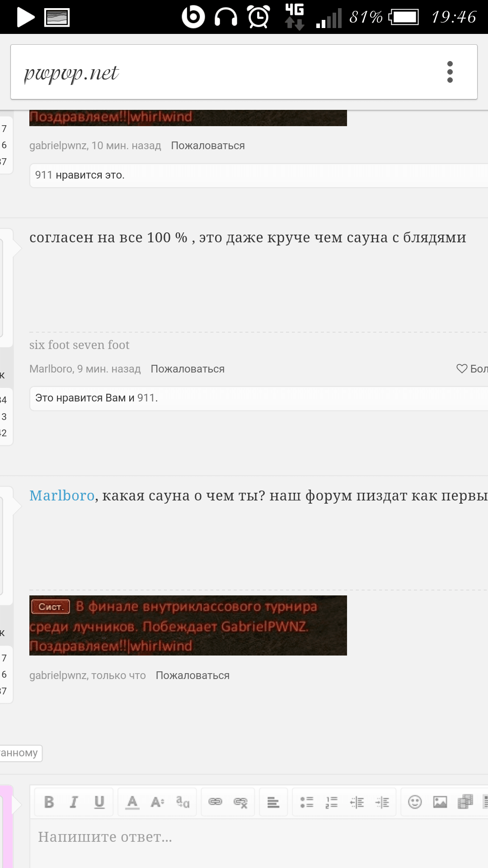Toggle bold formatting in reply editor
The height and width of the screenshot is (868, 488).
pyautogui.click(x=49, y=802)
